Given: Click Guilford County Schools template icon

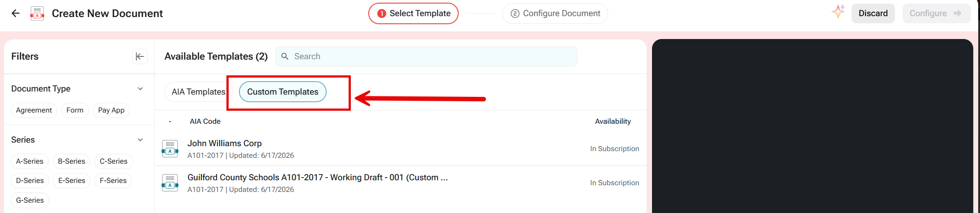Looking at the screenshot, I should [x=170, y=183].
